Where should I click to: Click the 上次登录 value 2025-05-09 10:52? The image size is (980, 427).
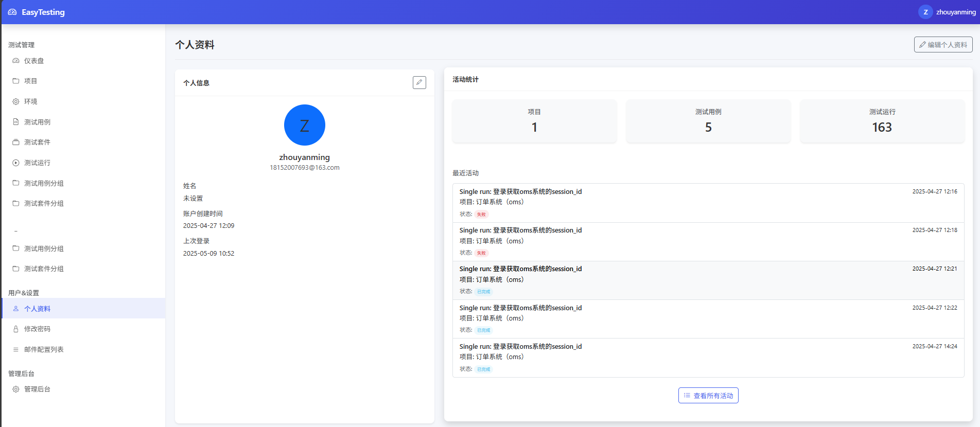pyautogui.click(x=208, y=254)
